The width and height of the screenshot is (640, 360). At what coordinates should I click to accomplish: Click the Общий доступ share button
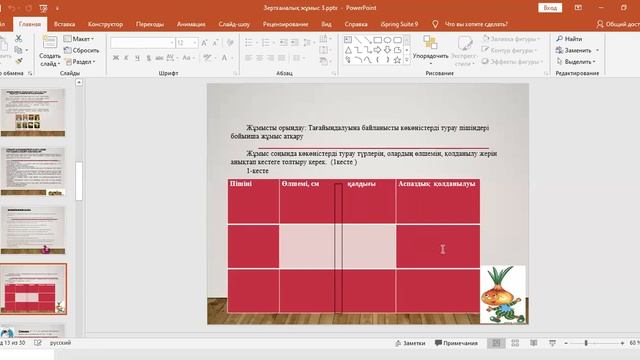618,24
